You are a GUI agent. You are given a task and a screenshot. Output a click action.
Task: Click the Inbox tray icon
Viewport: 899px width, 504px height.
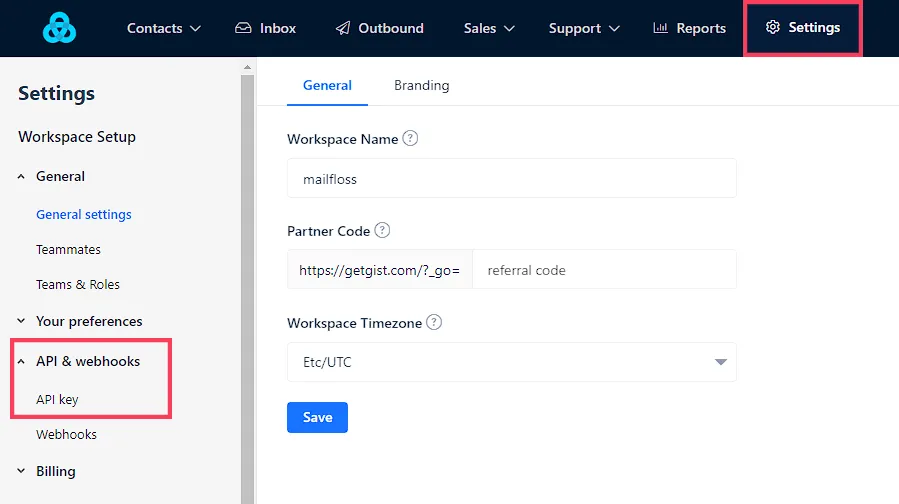point(243,28)
